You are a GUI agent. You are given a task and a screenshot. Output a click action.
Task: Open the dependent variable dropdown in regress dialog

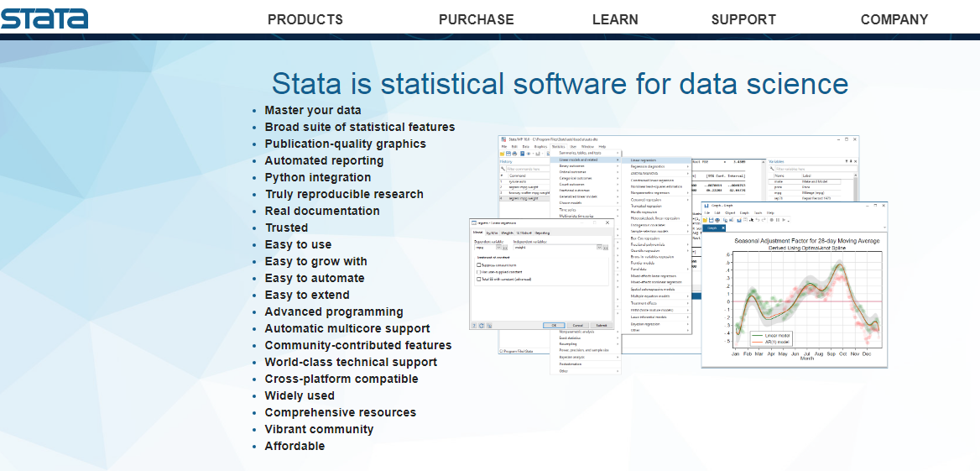pos(498,247)
